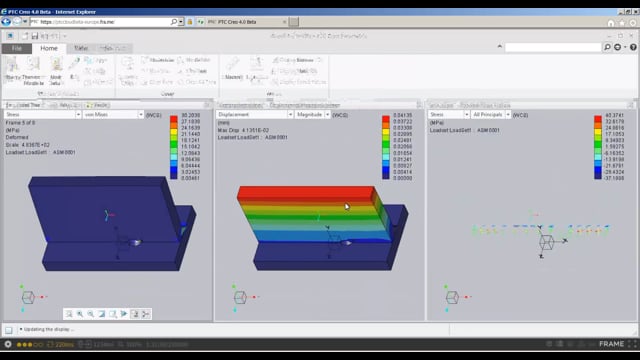Open the File tab
640x360 pixels.
pyautogui.click(x=17, y=49)
